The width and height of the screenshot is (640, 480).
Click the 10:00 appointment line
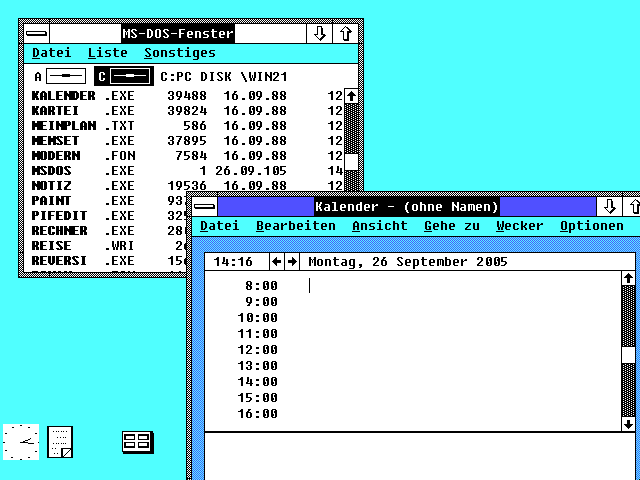click(x=413, y=318)
